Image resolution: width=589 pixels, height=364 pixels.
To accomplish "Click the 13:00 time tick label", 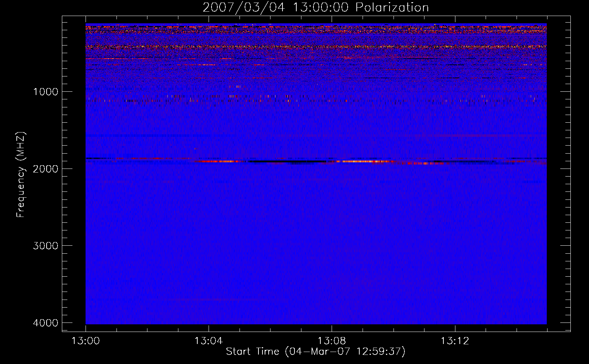I will 86,341.
